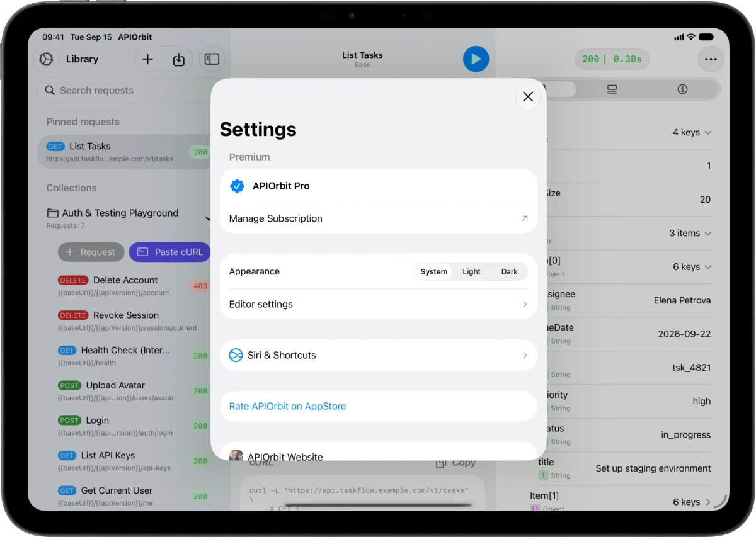Click the 403 status badge
This screenshot has height=537, width=756.
(200, 286)
